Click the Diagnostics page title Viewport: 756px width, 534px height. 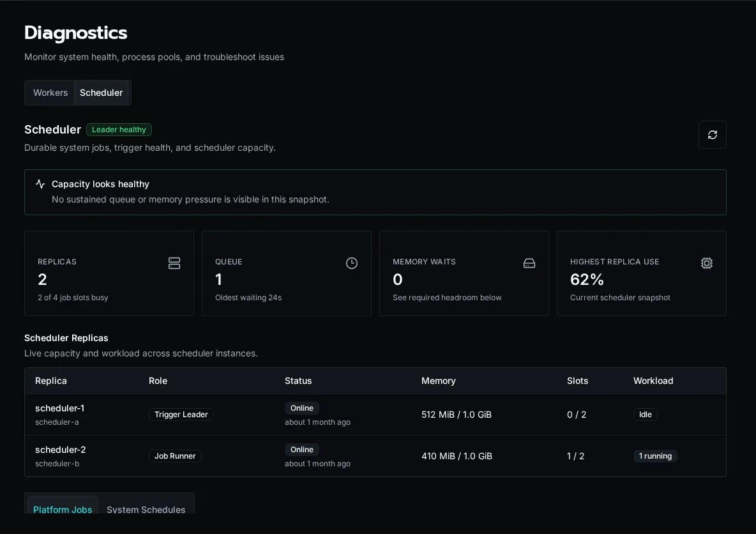pos(76,33)
